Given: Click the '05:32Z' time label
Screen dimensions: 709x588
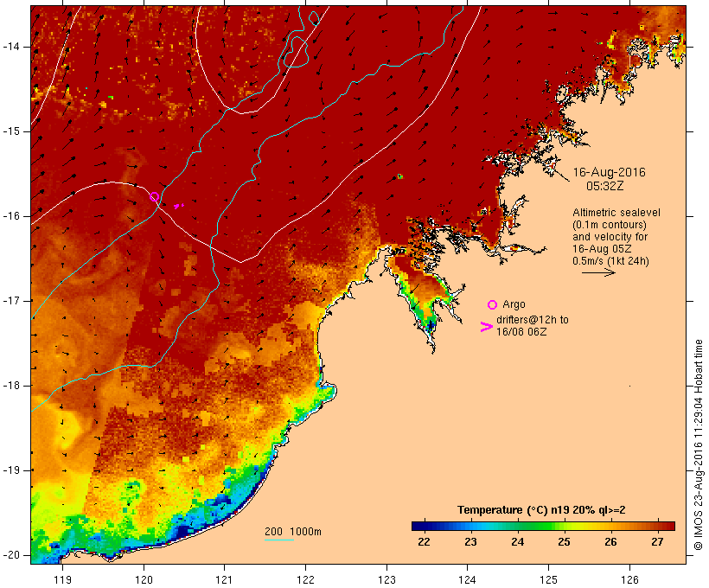Looking at the screenshot, I should click(x=605, y=186).
